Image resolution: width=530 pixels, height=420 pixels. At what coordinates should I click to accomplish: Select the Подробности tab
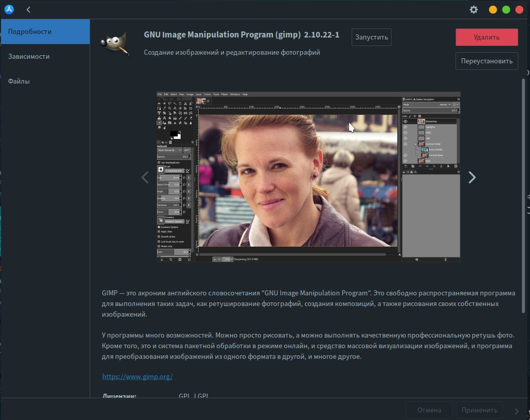(45, 31)
